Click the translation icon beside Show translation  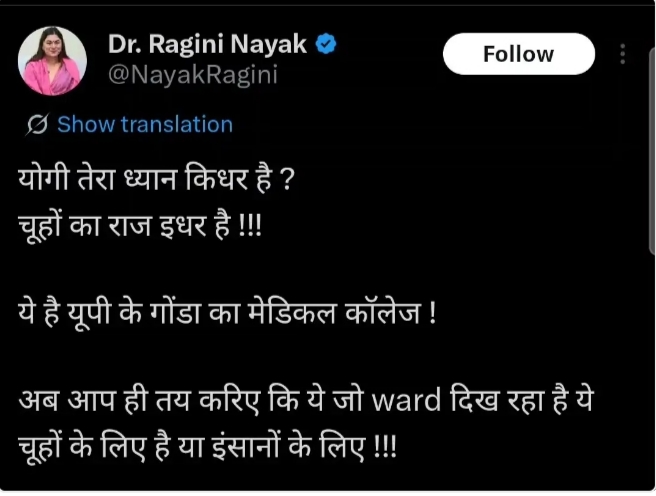tap(38, 125)
